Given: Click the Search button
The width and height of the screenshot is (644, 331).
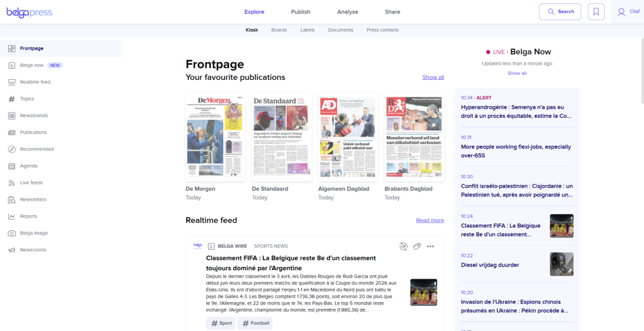Looking at the screenshot, I should click(x=560, y=11).
